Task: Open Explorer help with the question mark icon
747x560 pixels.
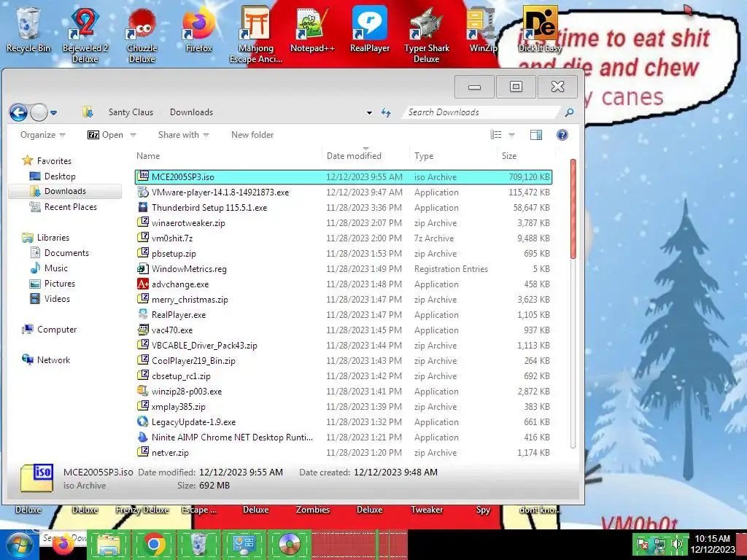Action: [562, 135]
